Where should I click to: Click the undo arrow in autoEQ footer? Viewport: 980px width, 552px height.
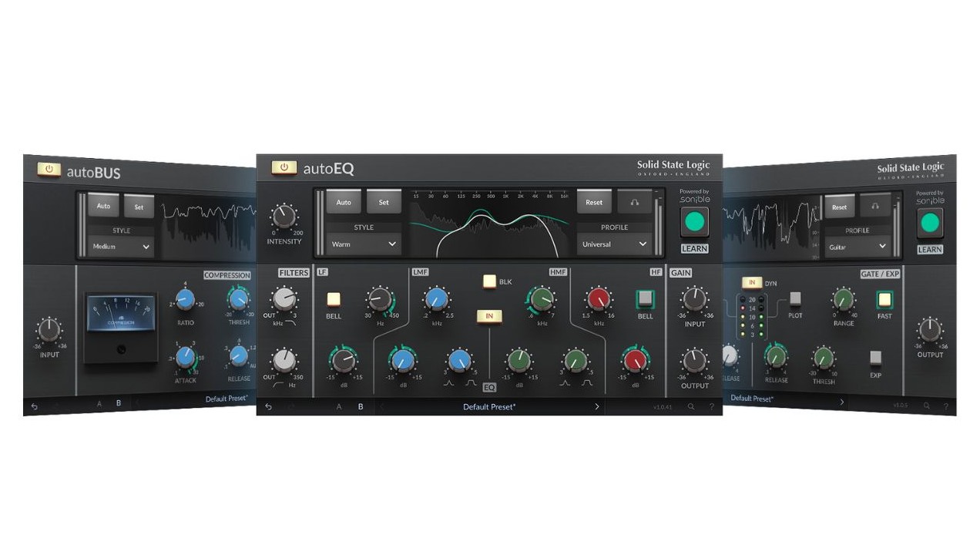pyautogui.click(x=268, y=406)
